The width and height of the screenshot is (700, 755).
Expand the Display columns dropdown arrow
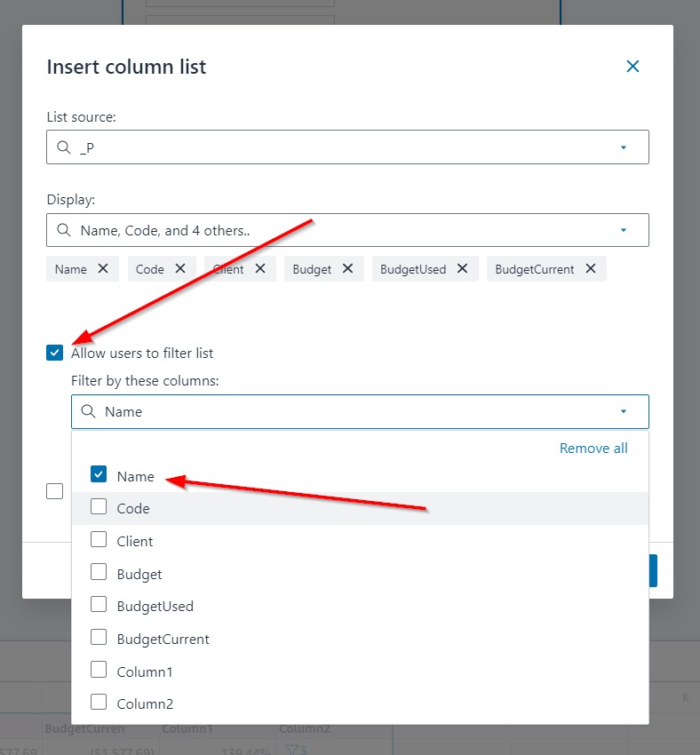624,230
